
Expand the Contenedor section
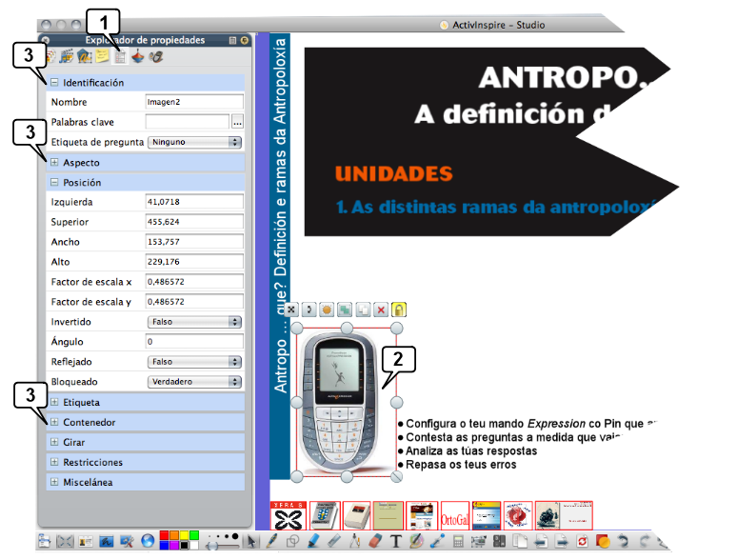(x=54, y=422)
